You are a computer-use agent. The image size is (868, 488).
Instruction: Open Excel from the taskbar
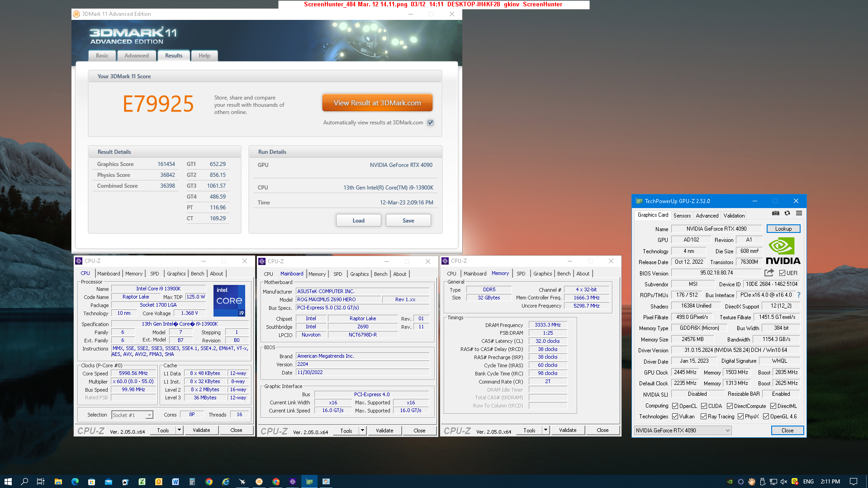coord(142,482)
